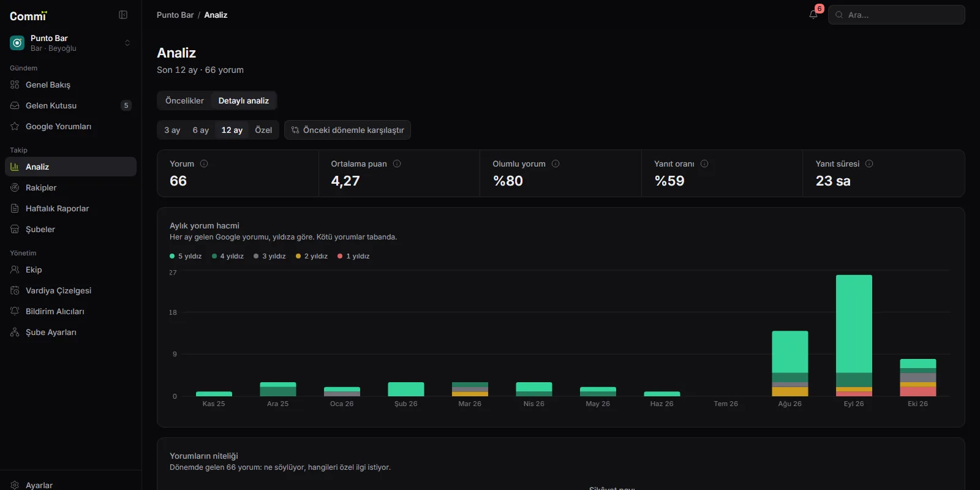Open Analiz in the sidebar
This screenshot has width=980, height=490.
click(x=71, y=167)
